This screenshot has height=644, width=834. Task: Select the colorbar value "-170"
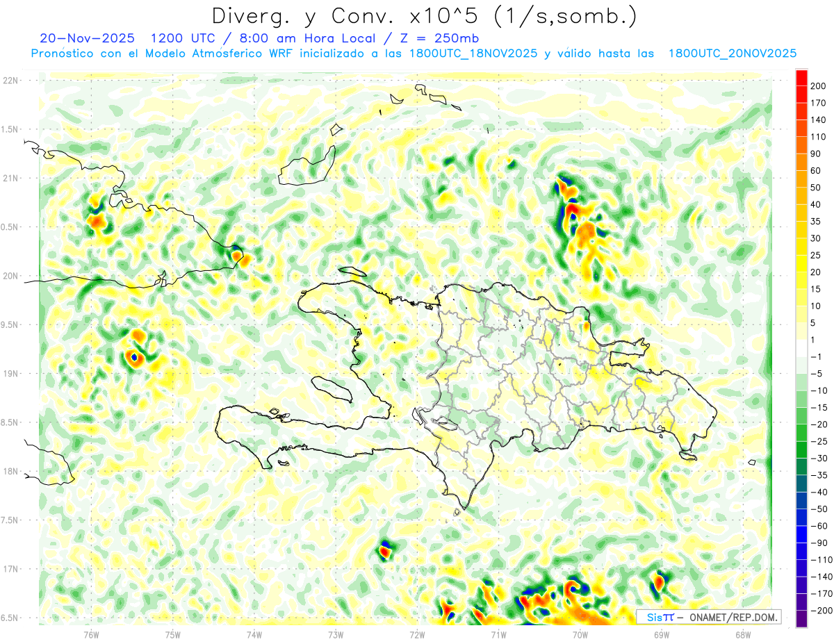click(x=822, y=593)
